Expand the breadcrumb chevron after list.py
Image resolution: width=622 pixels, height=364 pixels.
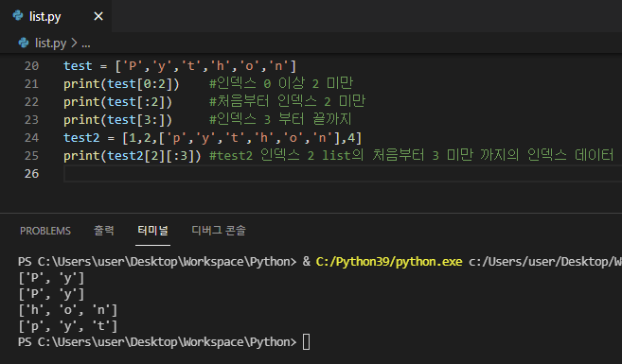(74, 43)
